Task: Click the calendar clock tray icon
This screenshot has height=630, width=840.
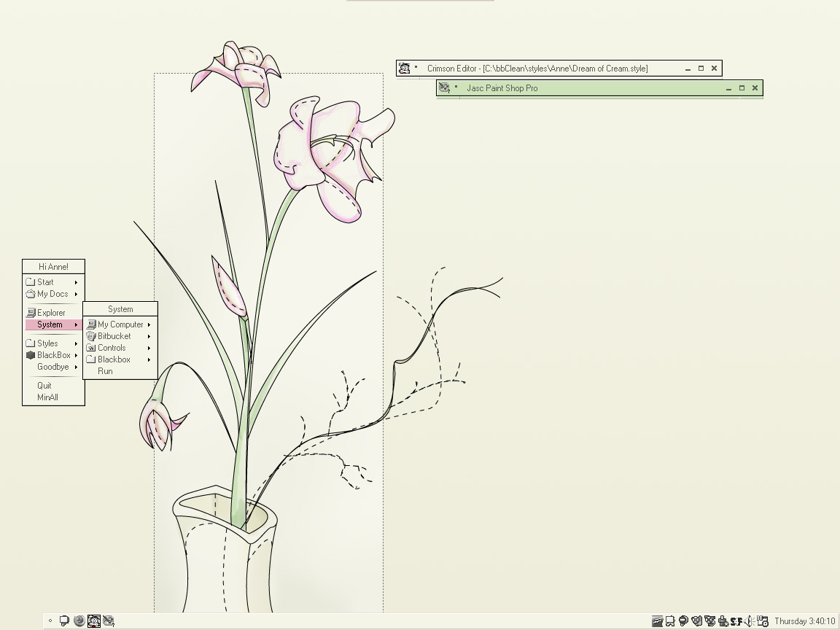Action: pos(763,621)
